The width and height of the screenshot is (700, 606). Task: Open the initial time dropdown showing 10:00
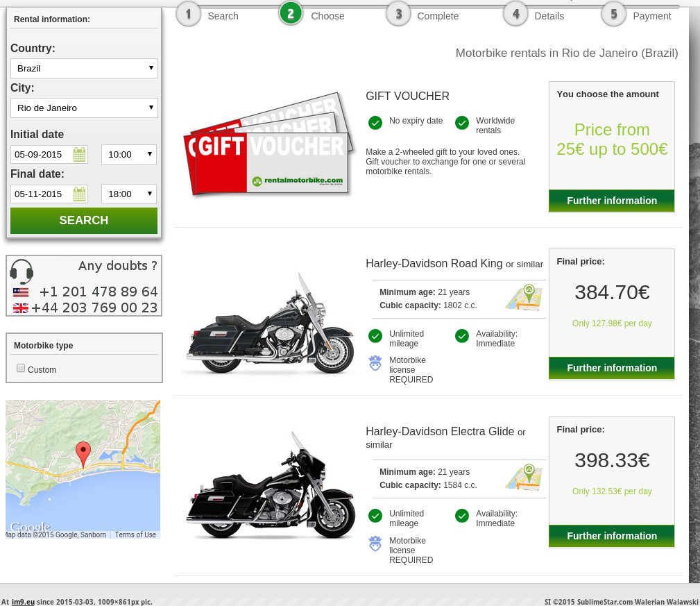pyautogui.click(x=129, y=154)
